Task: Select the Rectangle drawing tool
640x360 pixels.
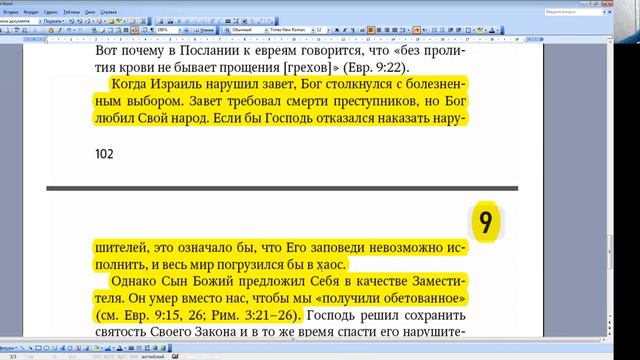Action: tap(38, 348)
